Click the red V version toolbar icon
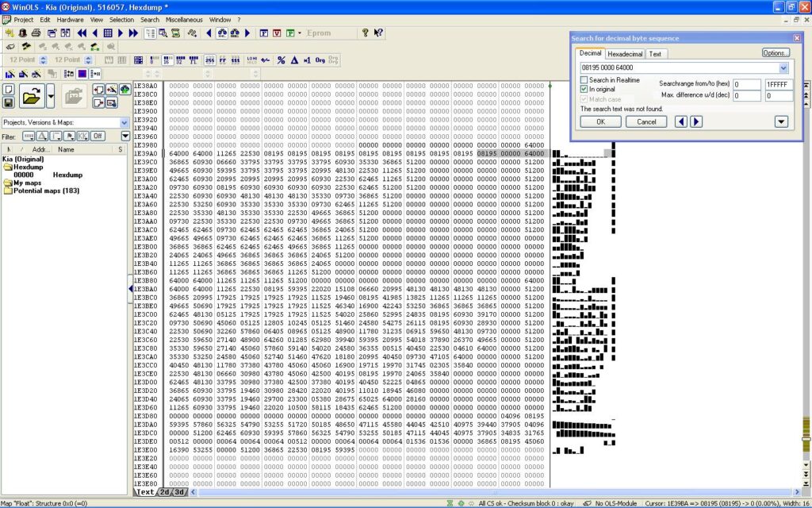 pyautogui.click(x=277, y=33)
